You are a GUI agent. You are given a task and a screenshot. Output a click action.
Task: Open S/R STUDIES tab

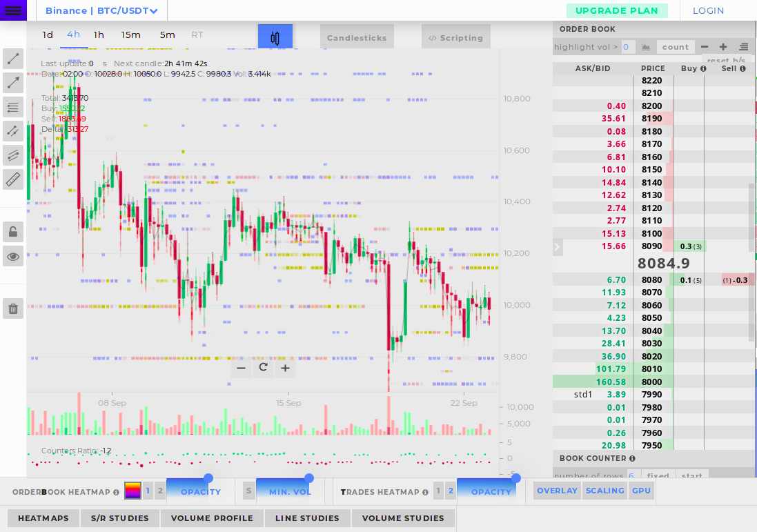120,518
